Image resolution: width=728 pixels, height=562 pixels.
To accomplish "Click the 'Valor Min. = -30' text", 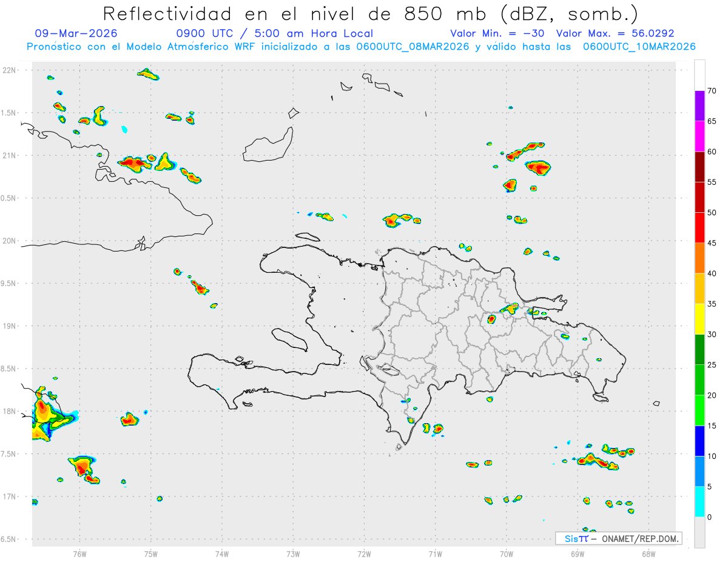I will (x=497, y=33).
